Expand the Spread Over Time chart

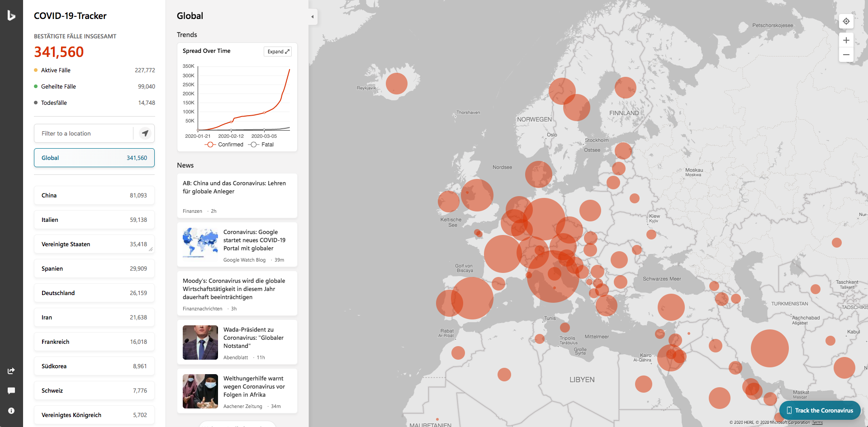click(x=277, y=51)
